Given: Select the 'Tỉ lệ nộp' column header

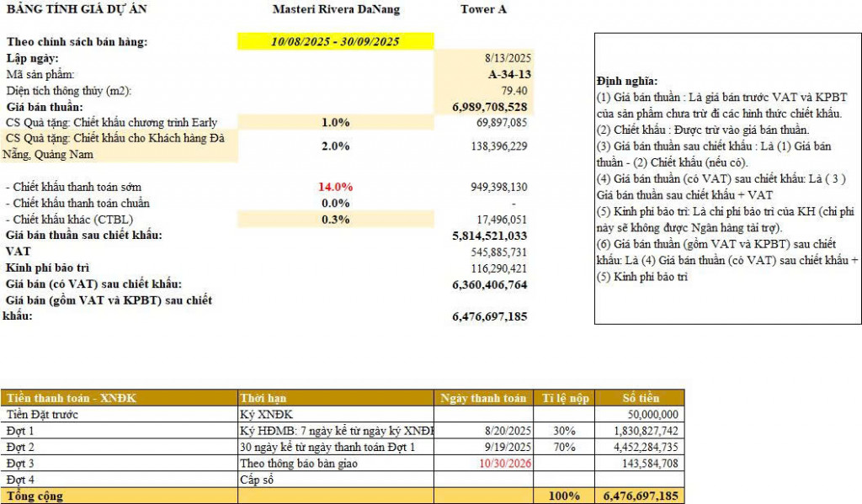Looking at the screenshot, I should pos(565,398).
